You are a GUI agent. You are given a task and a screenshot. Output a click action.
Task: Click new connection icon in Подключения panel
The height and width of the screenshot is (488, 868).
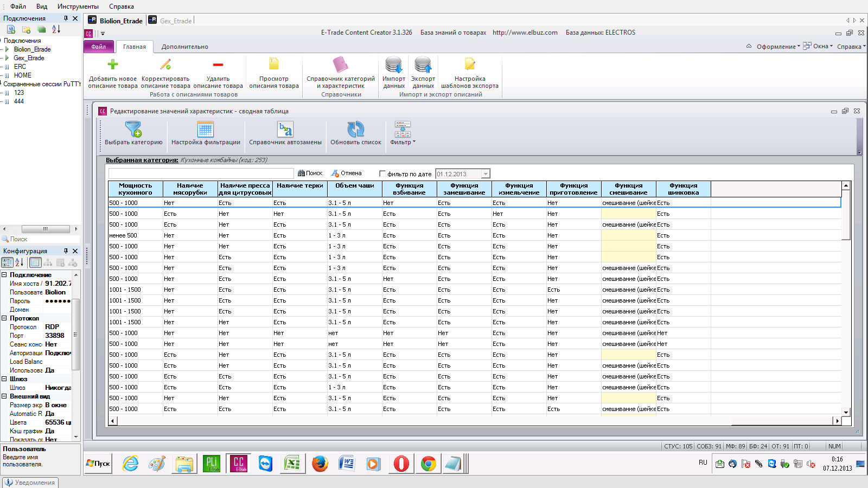coord(11,29)
